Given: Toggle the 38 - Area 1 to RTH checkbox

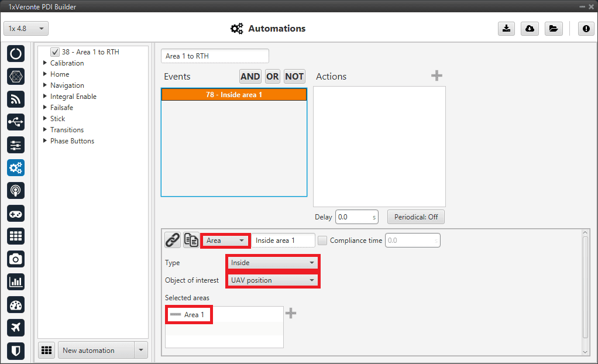Looking at the screenshot, I should 55,52.
